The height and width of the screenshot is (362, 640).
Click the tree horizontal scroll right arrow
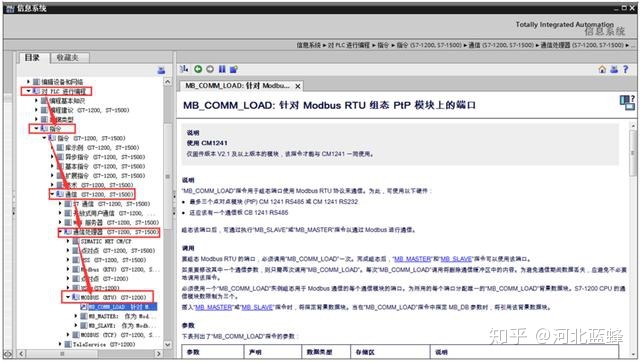[159, 353]
